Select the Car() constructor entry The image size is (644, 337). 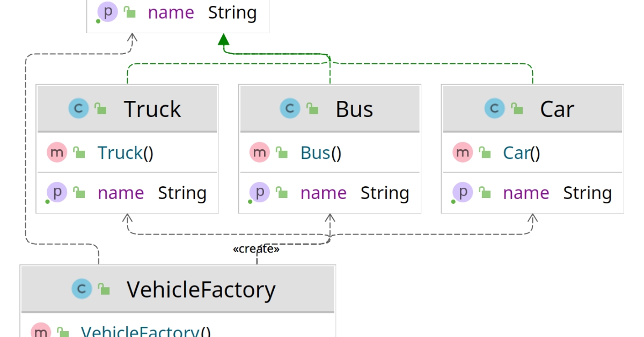(522, 153)
